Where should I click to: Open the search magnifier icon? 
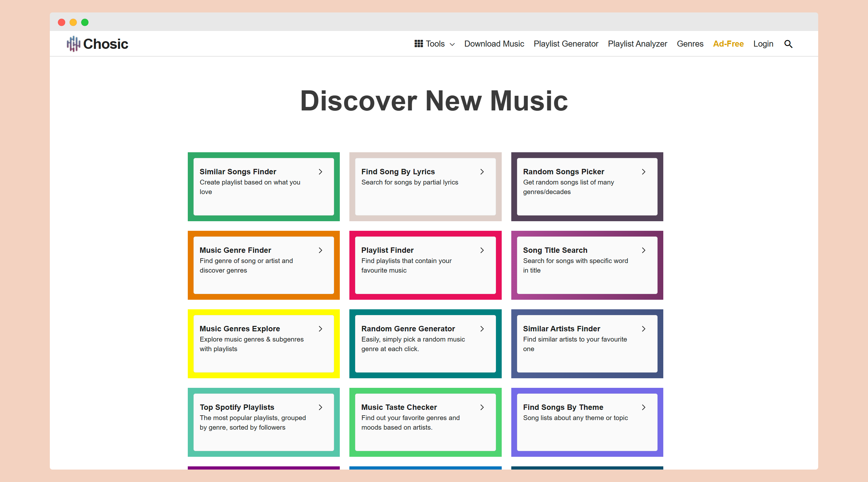(788, 44)
